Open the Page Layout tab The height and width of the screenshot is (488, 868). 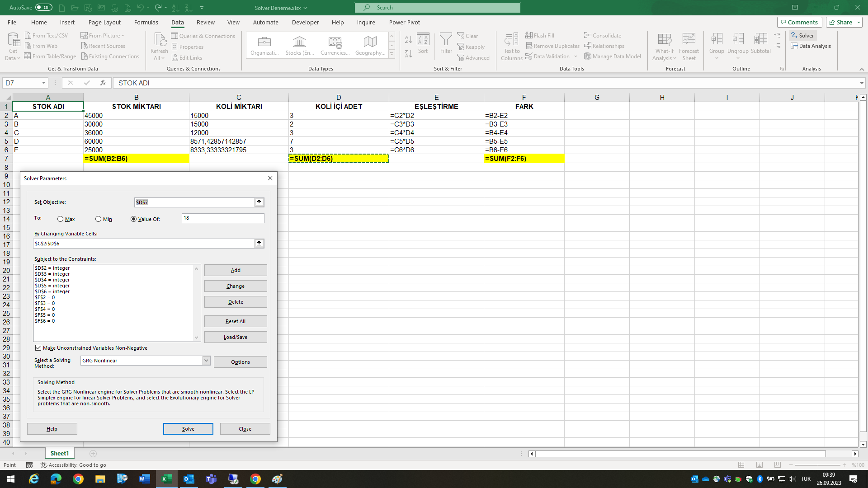point(104,22)
